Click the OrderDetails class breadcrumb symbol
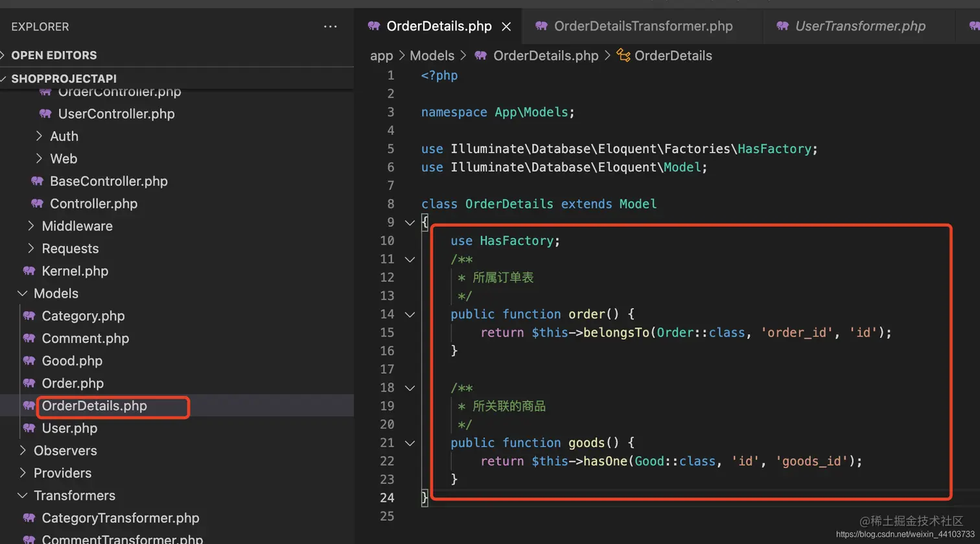 click(x=673, y=56)
